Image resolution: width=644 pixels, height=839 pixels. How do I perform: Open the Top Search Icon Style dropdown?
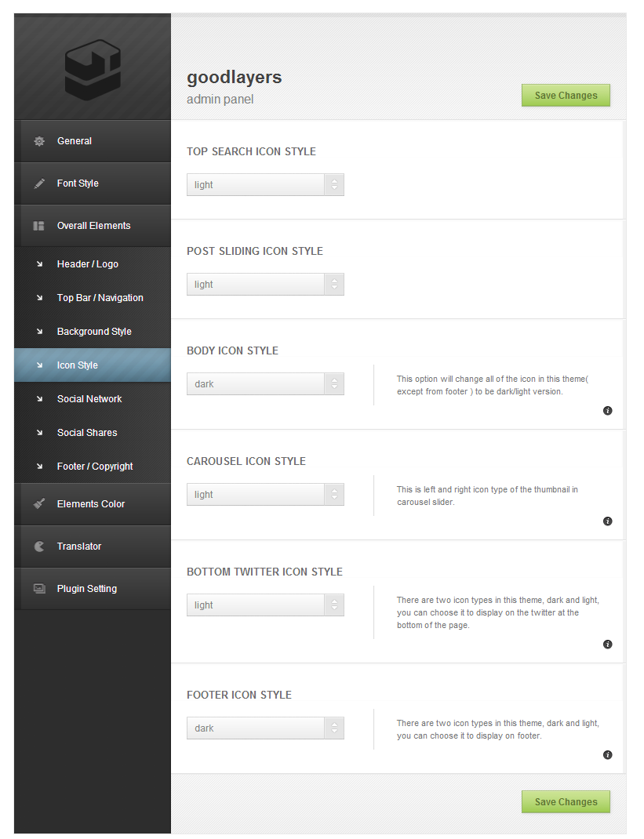coord(265,185)
